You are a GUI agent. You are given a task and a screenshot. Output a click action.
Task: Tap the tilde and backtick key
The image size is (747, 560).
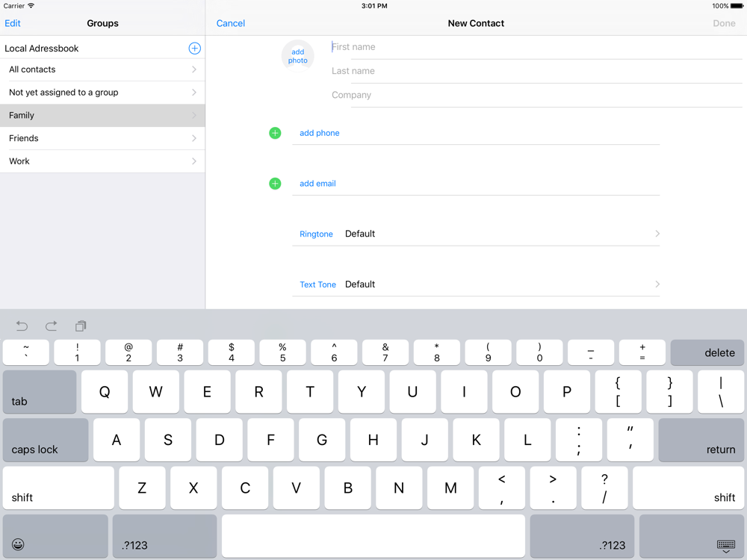click(x=25, y=352)
